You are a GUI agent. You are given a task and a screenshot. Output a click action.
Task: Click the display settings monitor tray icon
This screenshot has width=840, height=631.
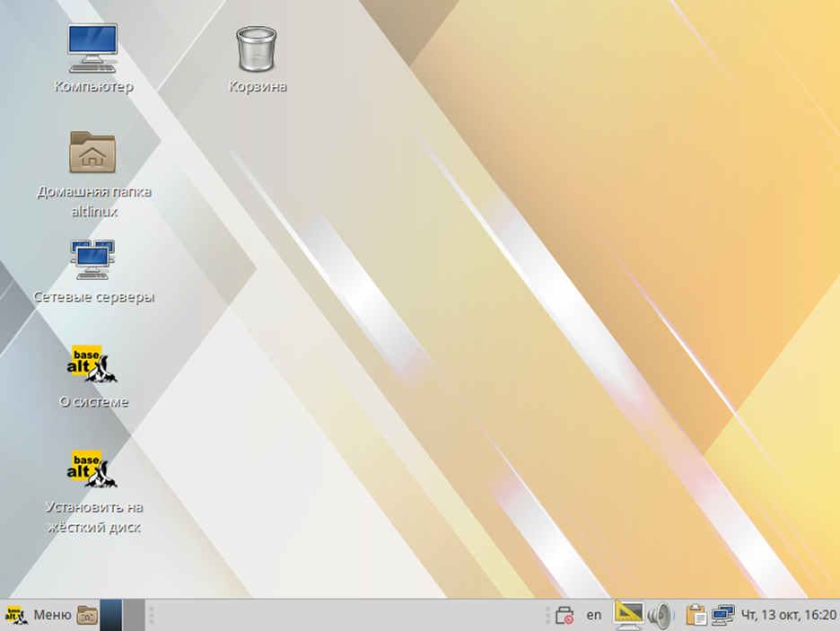(x=629, y=614)
